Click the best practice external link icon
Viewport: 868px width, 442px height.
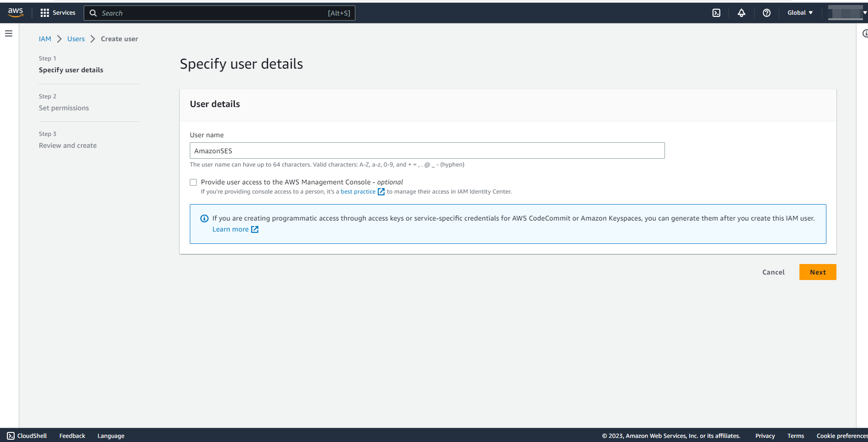tap(381, 192)
